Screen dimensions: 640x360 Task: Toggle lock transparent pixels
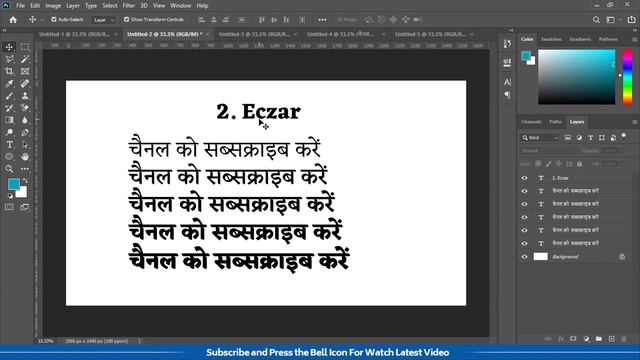(538, 164)
